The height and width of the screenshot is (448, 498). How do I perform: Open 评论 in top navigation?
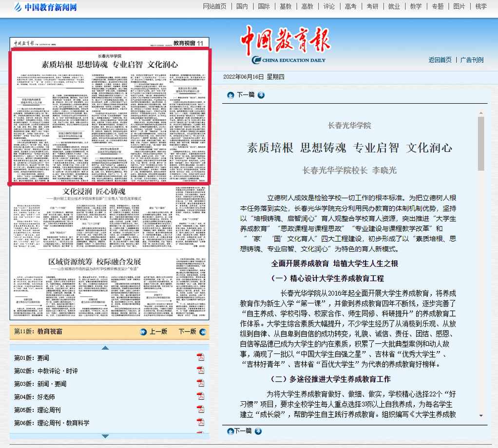tap(329, 6)
